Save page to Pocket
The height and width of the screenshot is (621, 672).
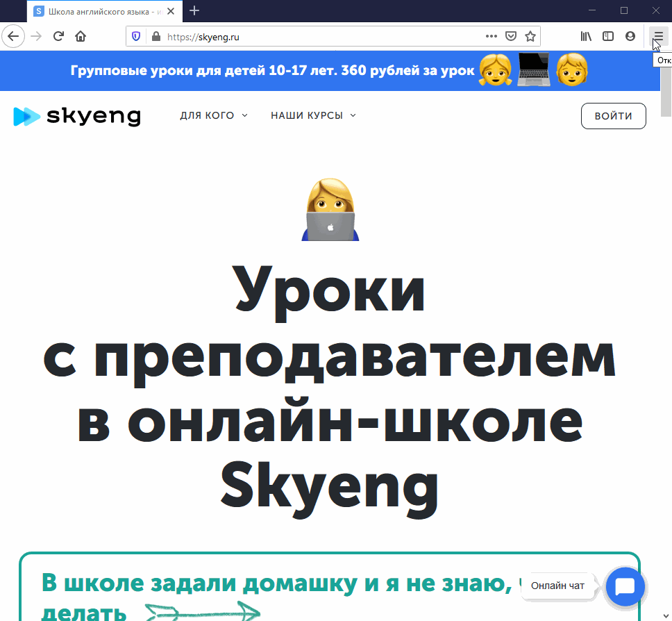[x=511, y=36]
